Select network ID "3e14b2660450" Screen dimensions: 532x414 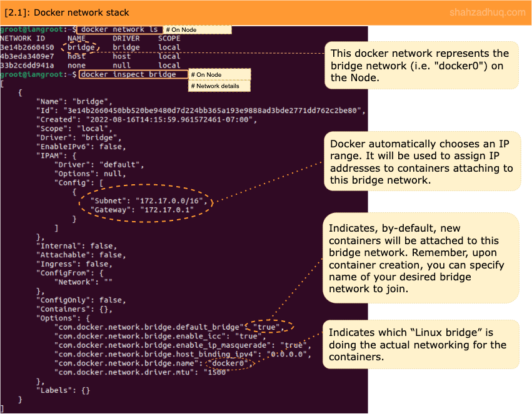click(x=27, y=47)
